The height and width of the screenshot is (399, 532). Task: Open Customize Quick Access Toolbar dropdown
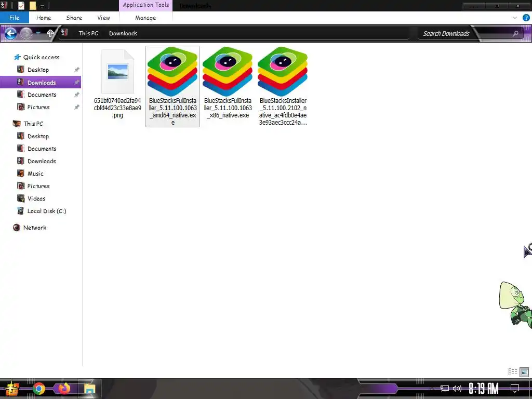click(x=43, y=6)
